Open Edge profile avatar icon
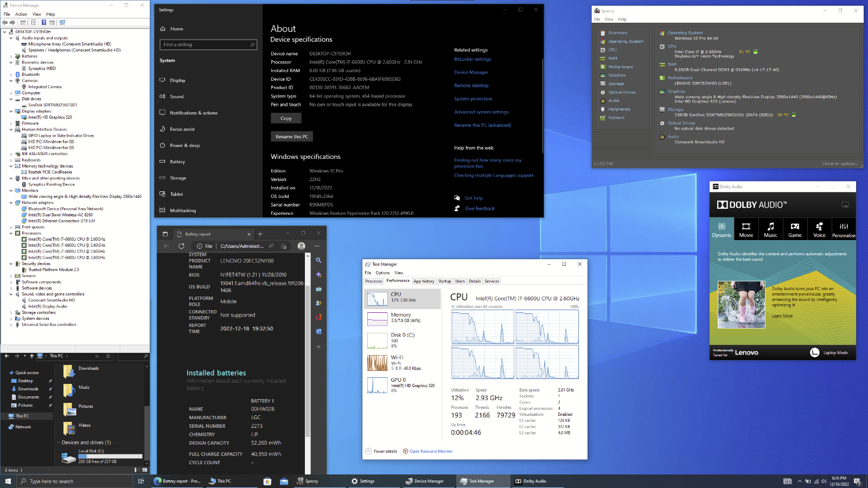 tap(302, 246)
